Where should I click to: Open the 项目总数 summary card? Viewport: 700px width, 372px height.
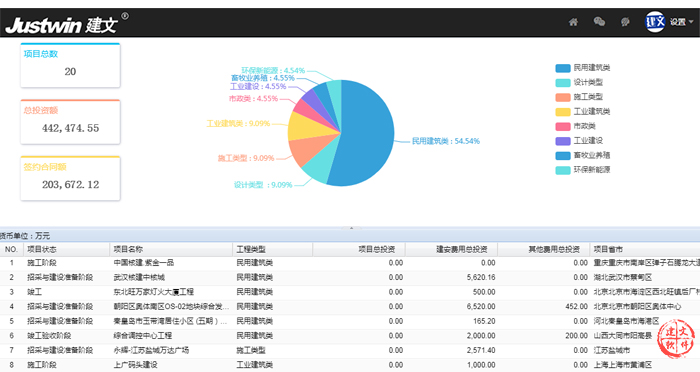(x=70, y=65)
